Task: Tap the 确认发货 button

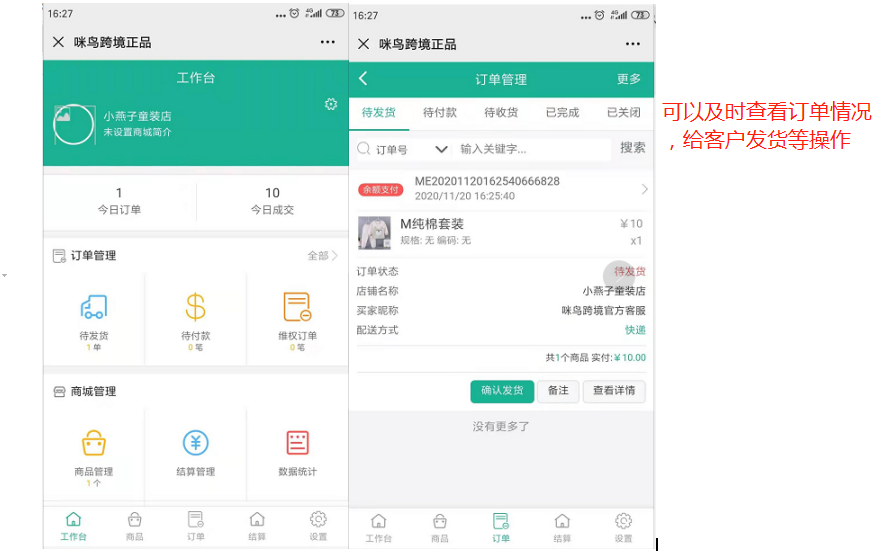Action: tap(502, 391)
